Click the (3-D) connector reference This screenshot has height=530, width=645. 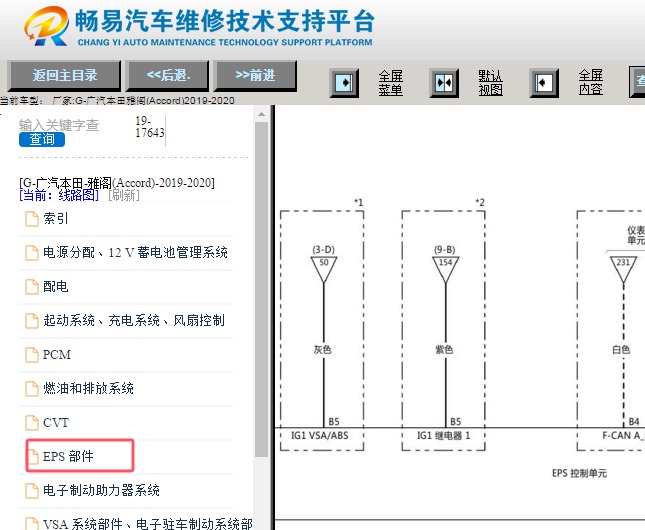pyautogui.click(x=324, y=250)
